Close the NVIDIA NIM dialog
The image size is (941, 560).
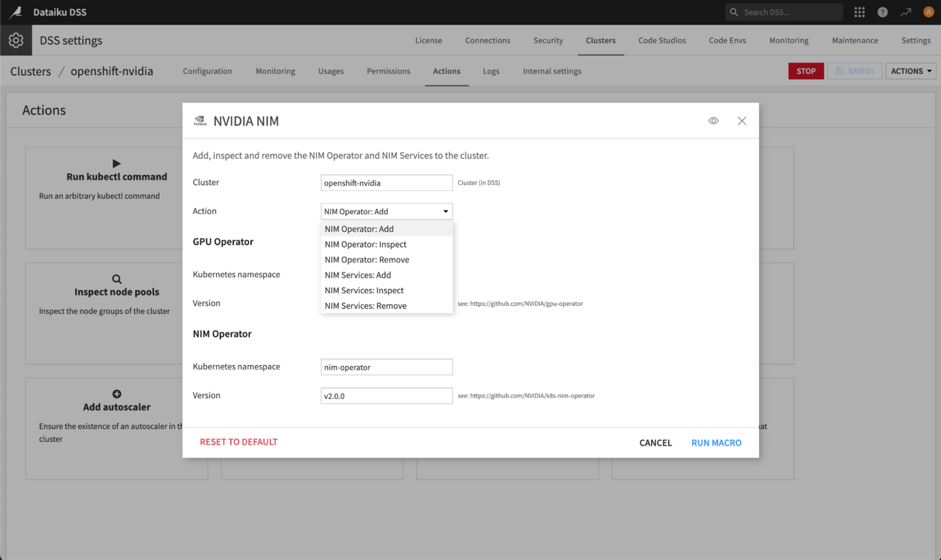pos(742,120)
